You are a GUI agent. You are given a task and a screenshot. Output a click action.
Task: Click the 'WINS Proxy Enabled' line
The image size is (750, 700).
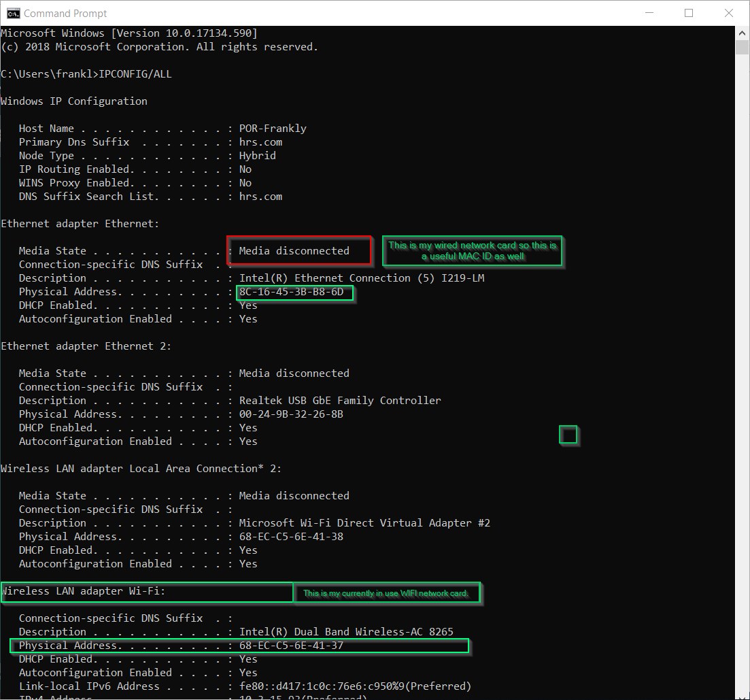click(x=135, y=183)
